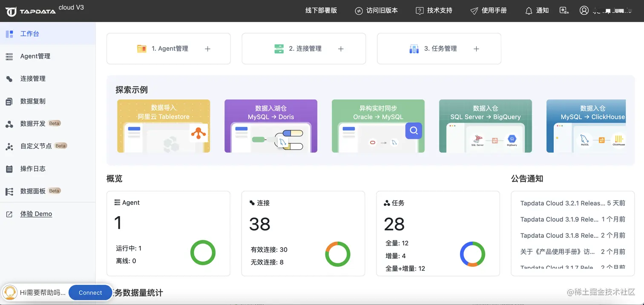Click the notification bell icon
The width and height of the screenshot is (644, 305).
(529, 11)
